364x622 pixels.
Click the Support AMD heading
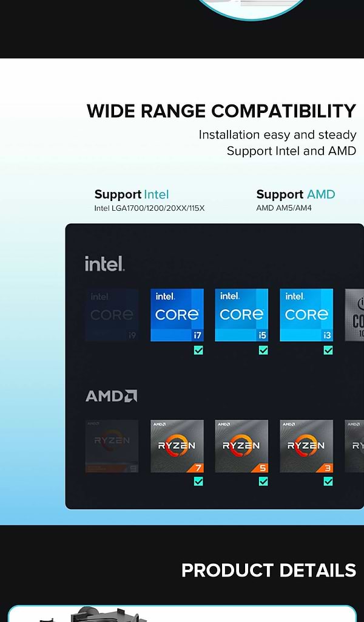click(x=295, y=194)
